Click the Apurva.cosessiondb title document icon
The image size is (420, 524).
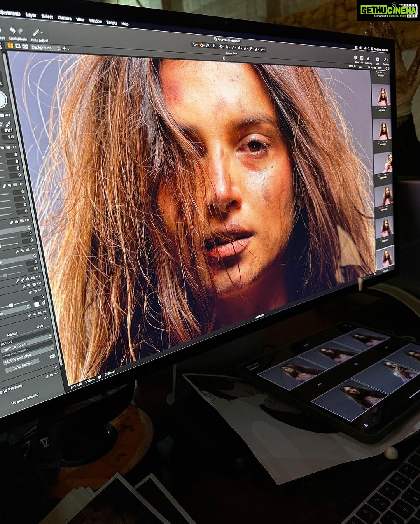[x=215, y=39]
